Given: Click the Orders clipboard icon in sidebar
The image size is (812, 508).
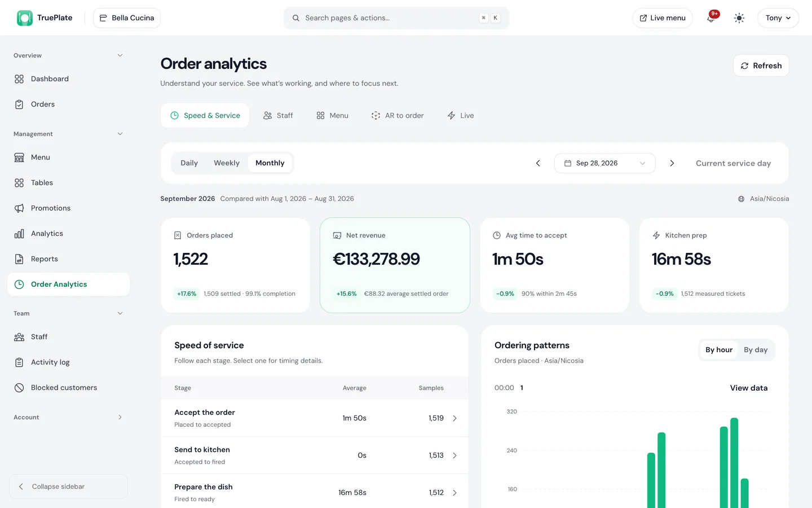Looking at the screenshot, I should point(19,104).
